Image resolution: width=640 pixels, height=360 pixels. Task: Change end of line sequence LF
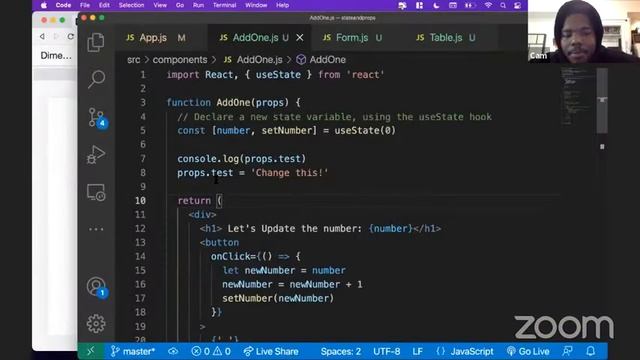(x=417, y=351)
